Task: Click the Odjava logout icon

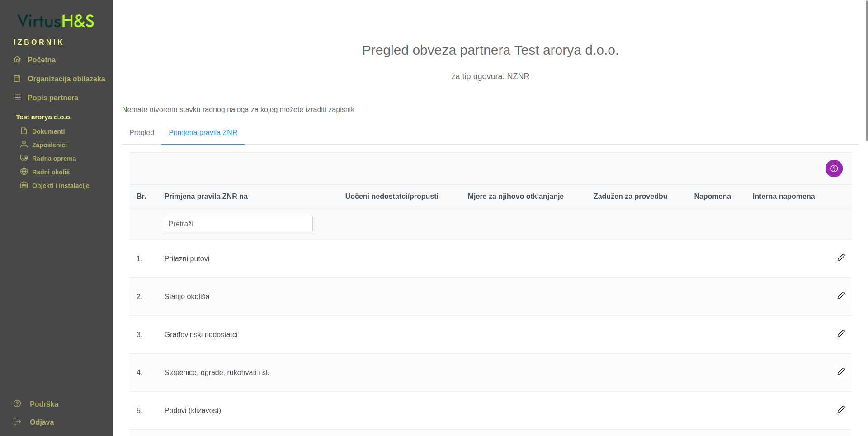Action: pyautogui.click(x=17, y=422)
